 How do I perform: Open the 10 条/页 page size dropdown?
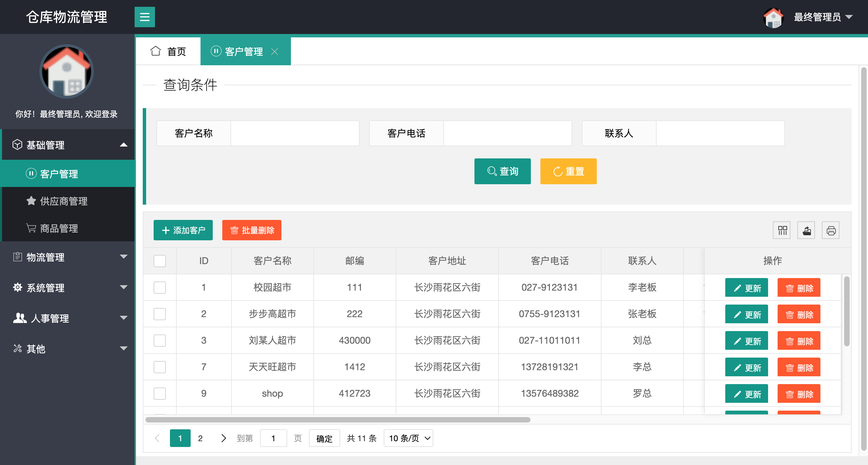pos(409,438)
